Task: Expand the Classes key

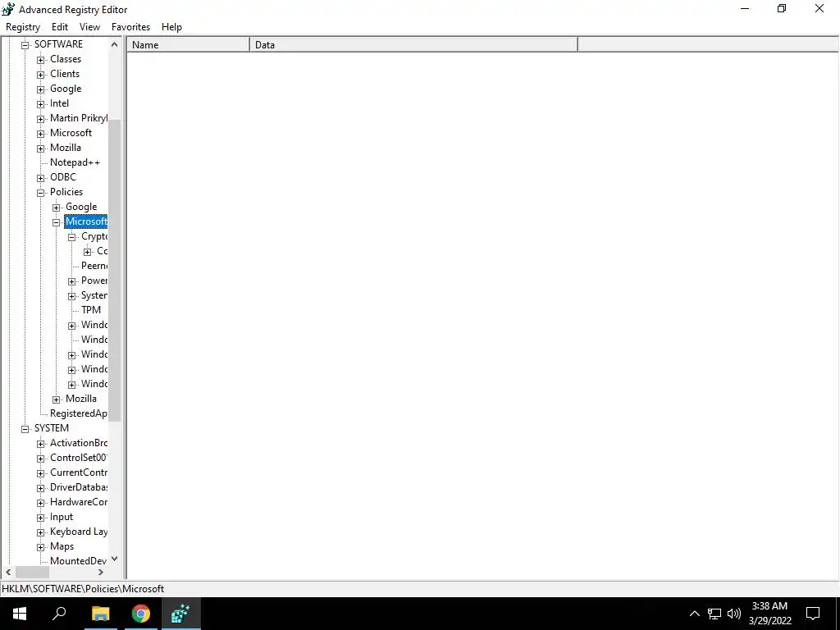Action: pyautogui.click(x=40, y=60)
